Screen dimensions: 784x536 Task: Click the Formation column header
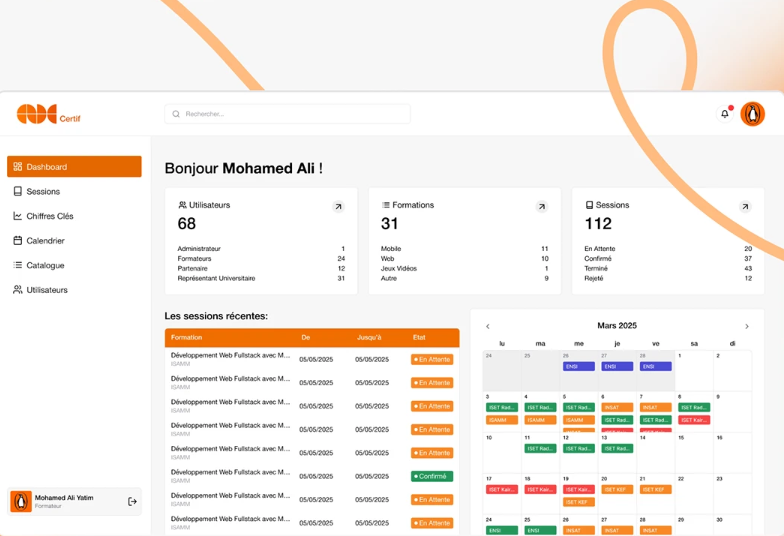pyautogui.click(x=186, y=338)
